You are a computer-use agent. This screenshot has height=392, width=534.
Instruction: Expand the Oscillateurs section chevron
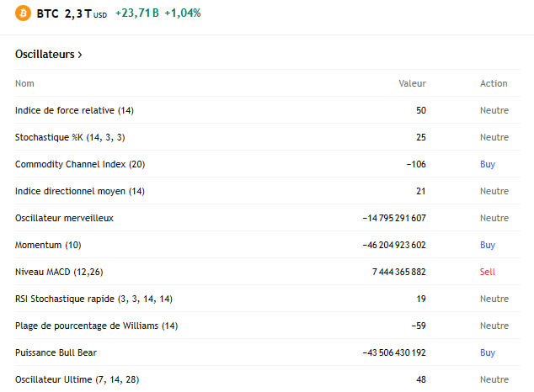pos(80,55)
